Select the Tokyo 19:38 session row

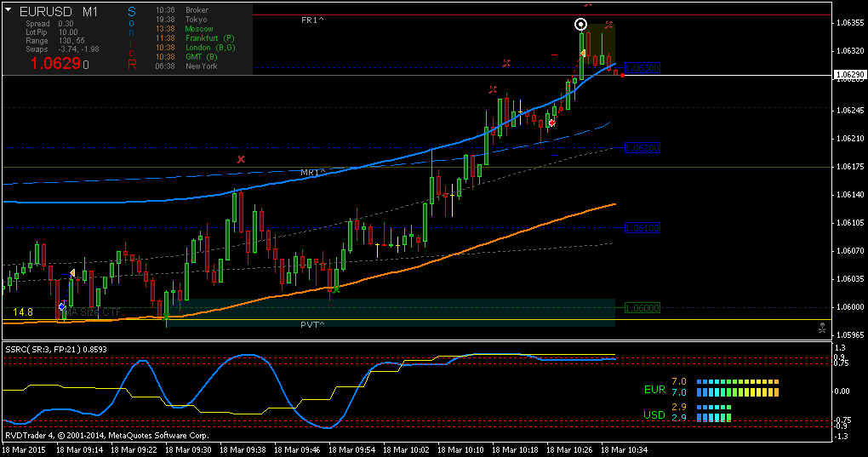pyautogui.click(x=181, y=20)
